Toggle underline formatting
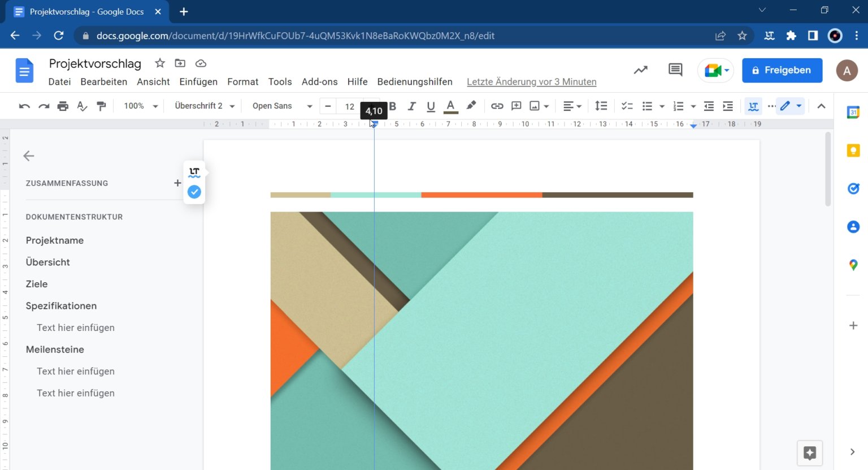Screen dimensions: 868x470 point(431,106)
